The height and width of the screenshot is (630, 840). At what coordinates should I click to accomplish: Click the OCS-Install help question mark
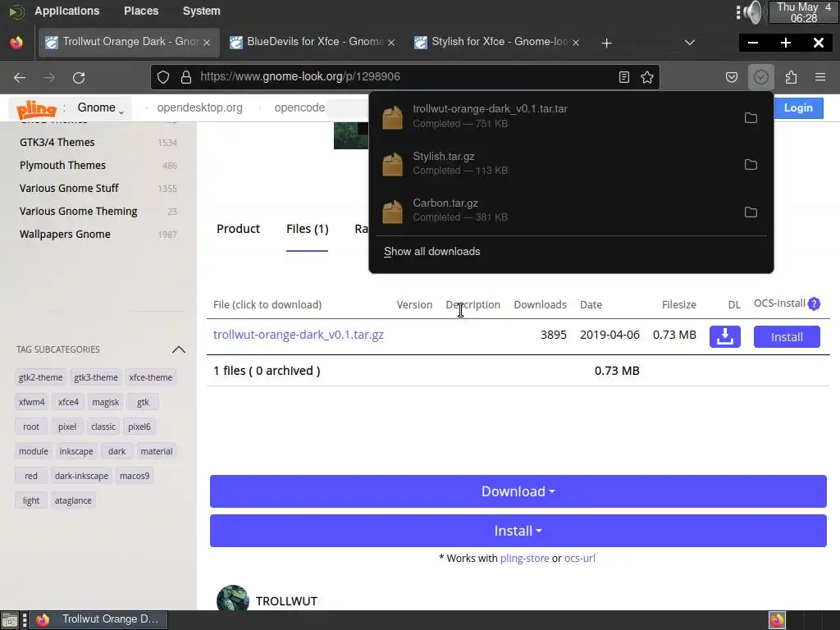click(x=814, y=304)
